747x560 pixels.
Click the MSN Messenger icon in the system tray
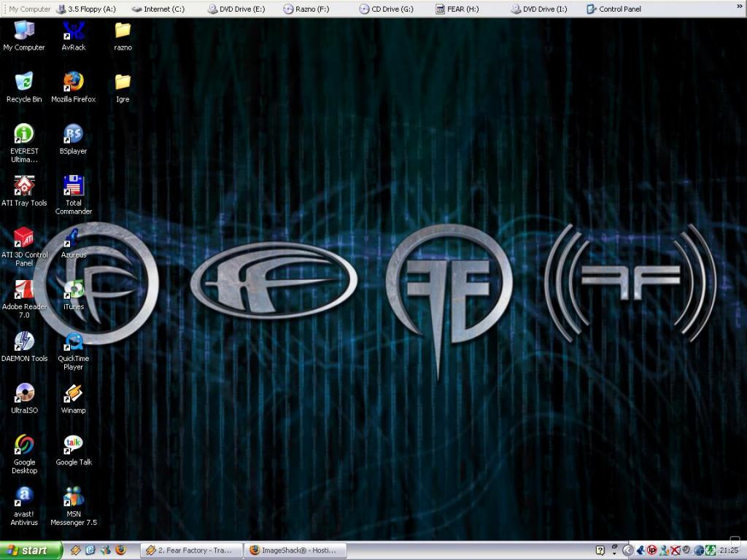click(x=664, y=551)
